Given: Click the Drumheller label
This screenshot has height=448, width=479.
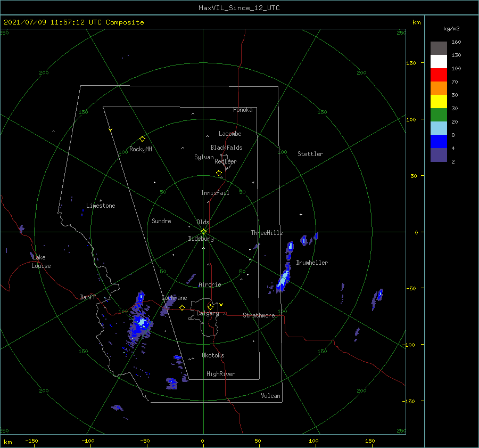Looking at the screenshot, I should [312, 263].
